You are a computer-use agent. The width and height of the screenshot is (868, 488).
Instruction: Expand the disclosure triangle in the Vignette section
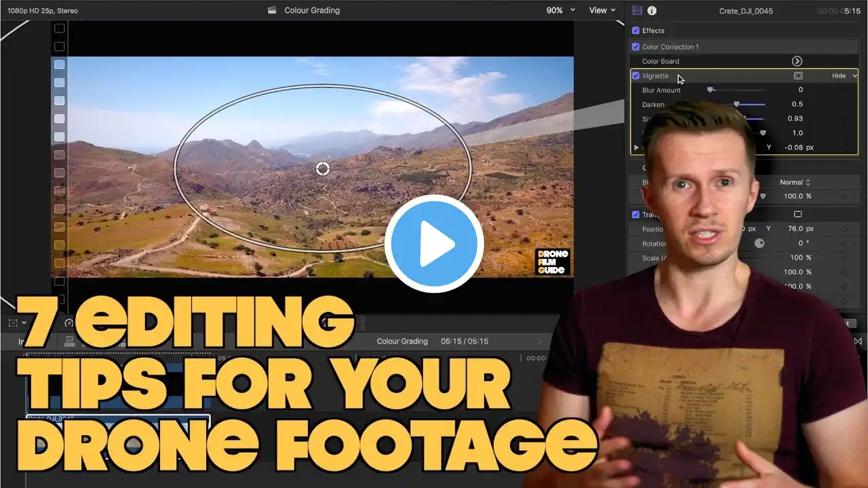pyautogui.click(x=636, y=147)
